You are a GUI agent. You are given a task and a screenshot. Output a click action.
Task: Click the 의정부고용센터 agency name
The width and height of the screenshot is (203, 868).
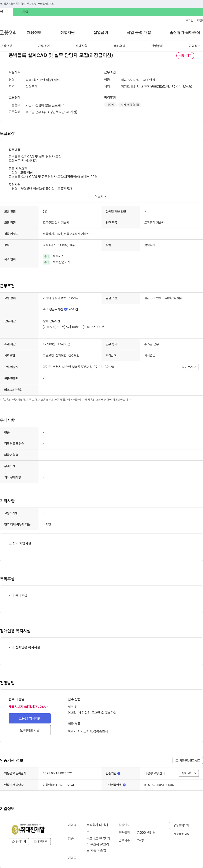click(x=154, y=773)
